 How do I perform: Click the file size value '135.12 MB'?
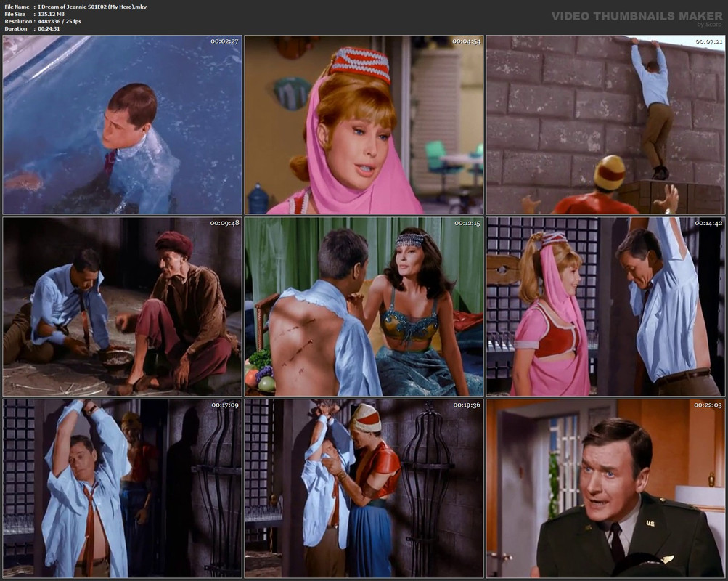click(51, 15)
